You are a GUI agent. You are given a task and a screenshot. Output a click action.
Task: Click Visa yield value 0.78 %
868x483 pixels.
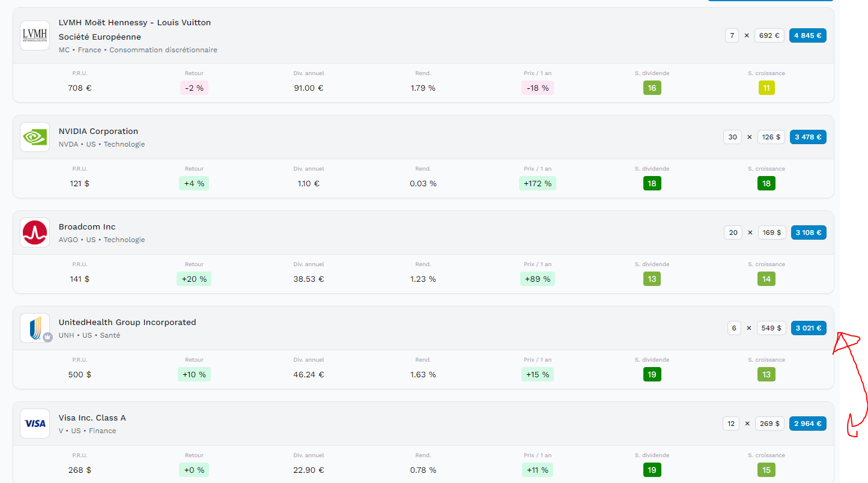click(x=423, y=470)
